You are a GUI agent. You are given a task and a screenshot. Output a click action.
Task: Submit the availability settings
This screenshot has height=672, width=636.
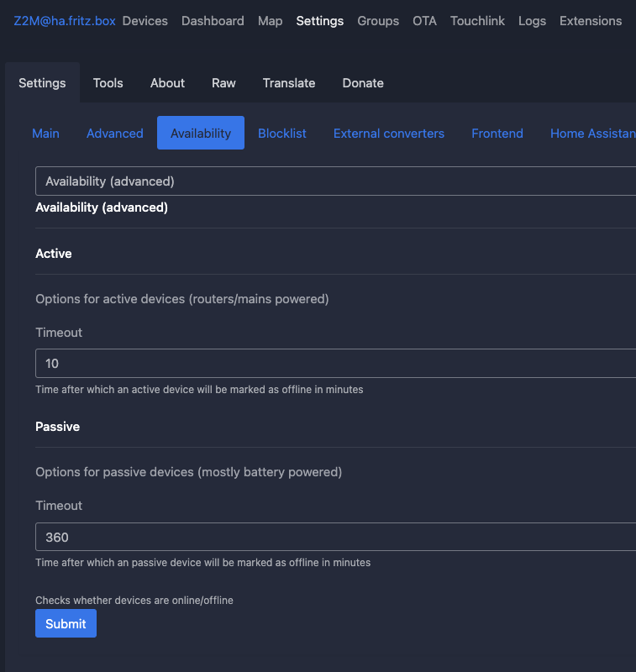click(66, 623)
